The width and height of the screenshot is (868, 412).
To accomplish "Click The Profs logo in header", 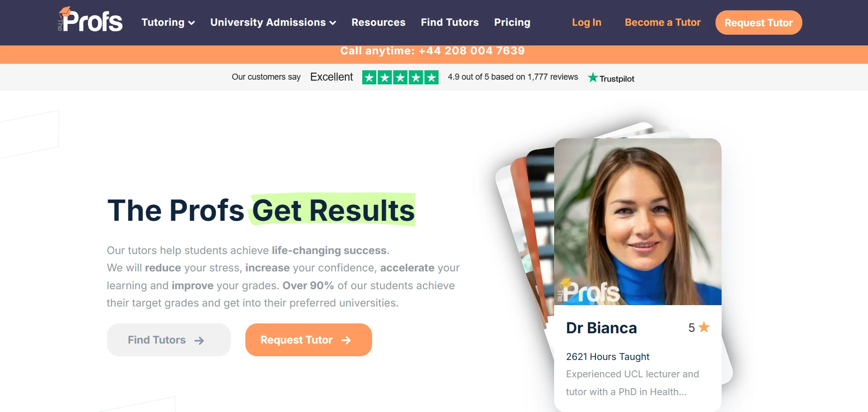I will pyautogui.click(x=90, y=20).
